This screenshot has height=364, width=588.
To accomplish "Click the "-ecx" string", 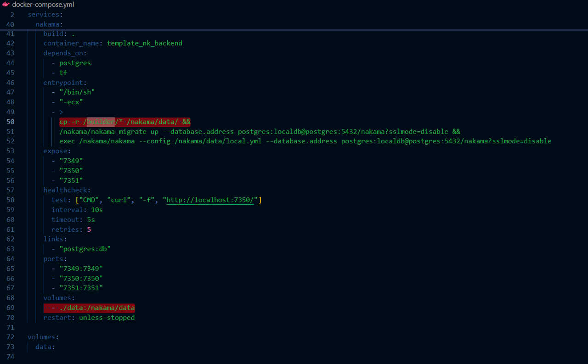I will point(71,102).
